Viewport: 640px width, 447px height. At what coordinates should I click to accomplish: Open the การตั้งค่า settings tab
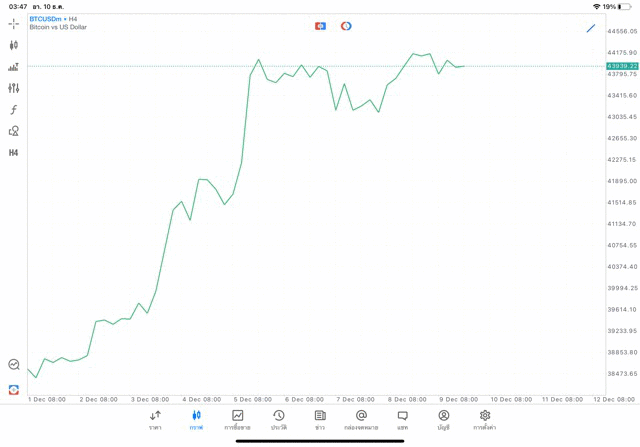point(485,420)
